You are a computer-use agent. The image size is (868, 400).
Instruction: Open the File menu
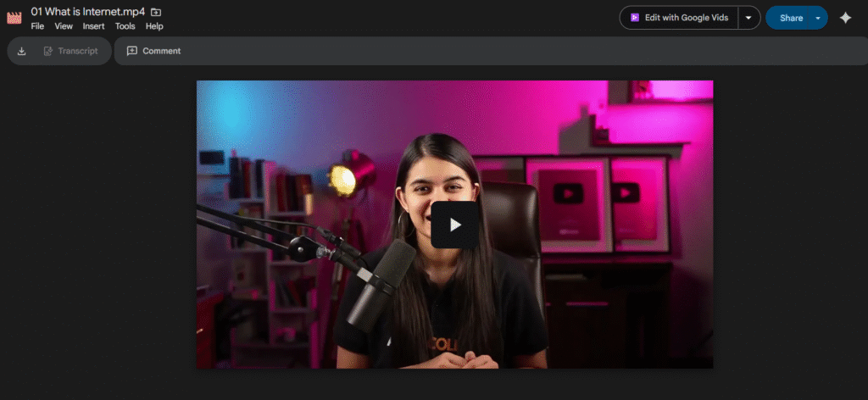(37, 26)
